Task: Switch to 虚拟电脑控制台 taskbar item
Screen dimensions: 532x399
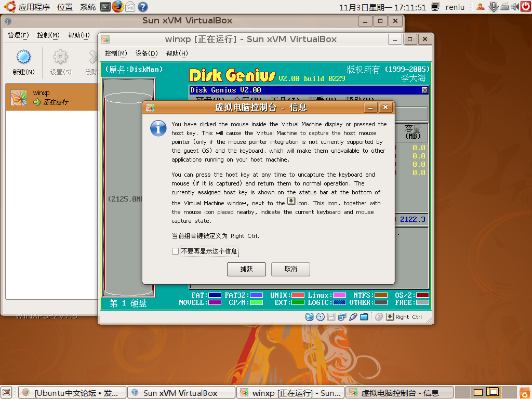Action: tap(400, 393)
